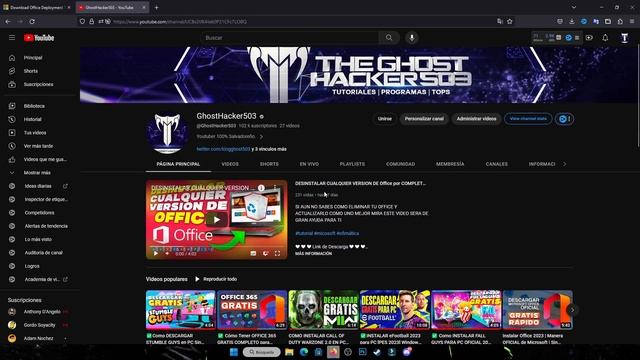The image size is (640, 360).
Task: Open Windows Start menu on taskbar
Action: (x=234, y=352)
